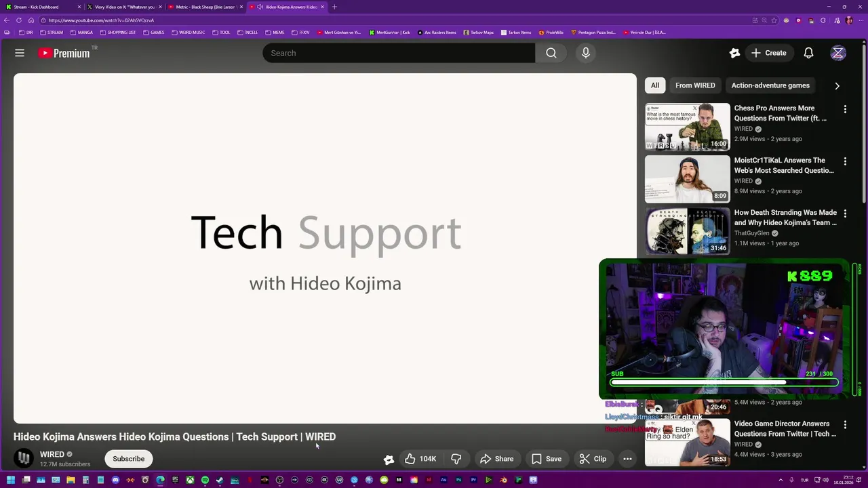Show more filter chips with right arrow
Image resolution: width=868 pixels, height=488 pixels.
tap(837, 86)
